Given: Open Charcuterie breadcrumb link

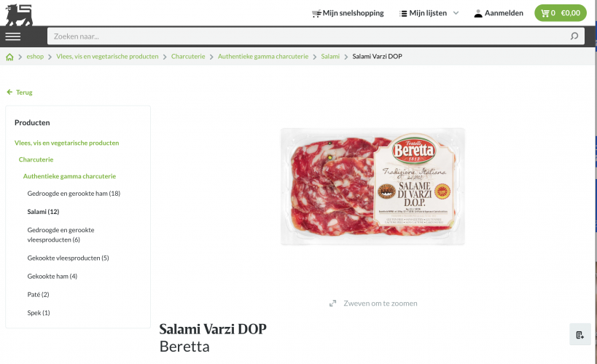Looking at the screenshot, I should (x=188, y=56).
